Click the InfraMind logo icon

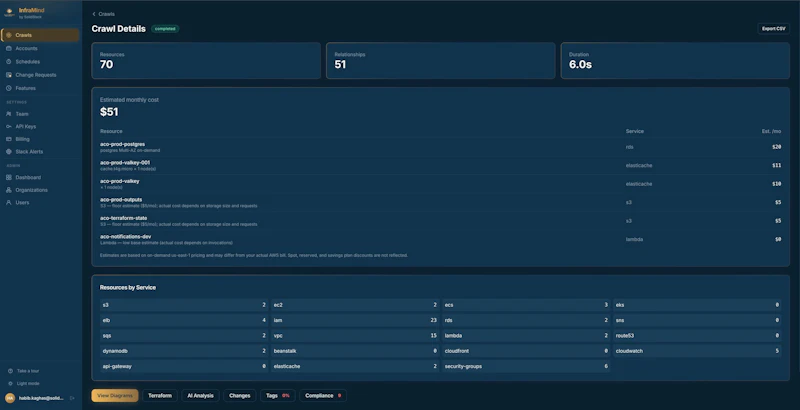tap(9, 12)
